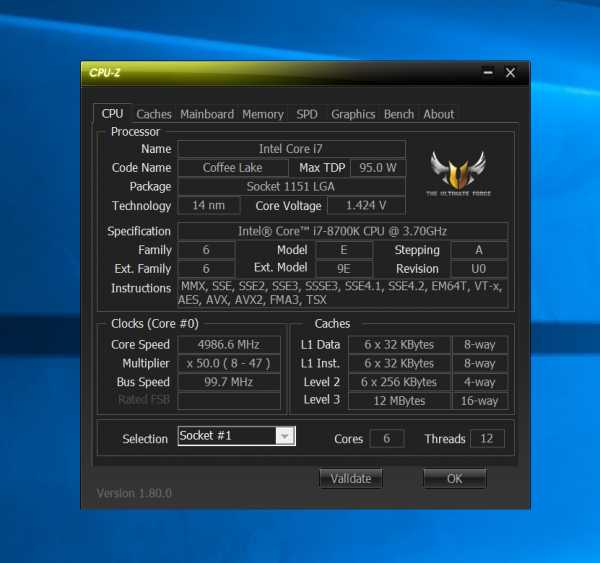Viewport: 600px width, 563px height.
Task: Open the Bench tab
Action: click(399, 114)
